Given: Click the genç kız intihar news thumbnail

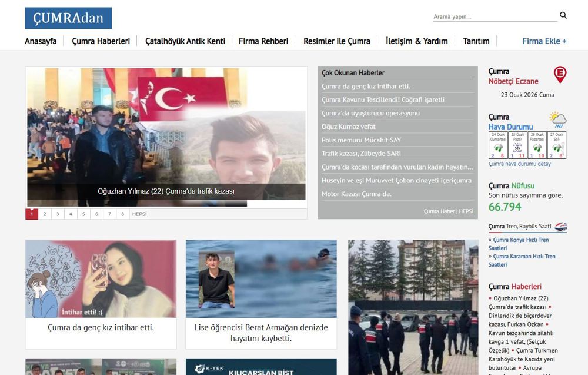Looking at the screenshot, I should coord(101,278).
